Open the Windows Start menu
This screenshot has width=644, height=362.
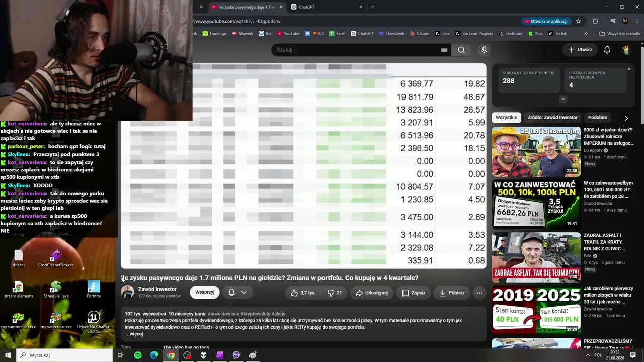click(x=8, y=355)
